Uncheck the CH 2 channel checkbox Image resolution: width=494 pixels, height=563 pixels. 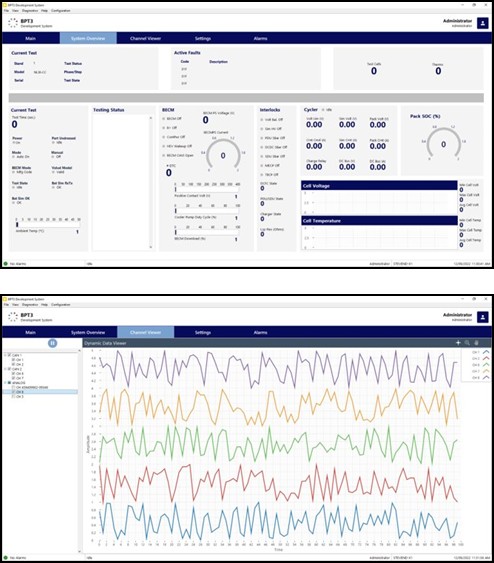tap(13, 364)
